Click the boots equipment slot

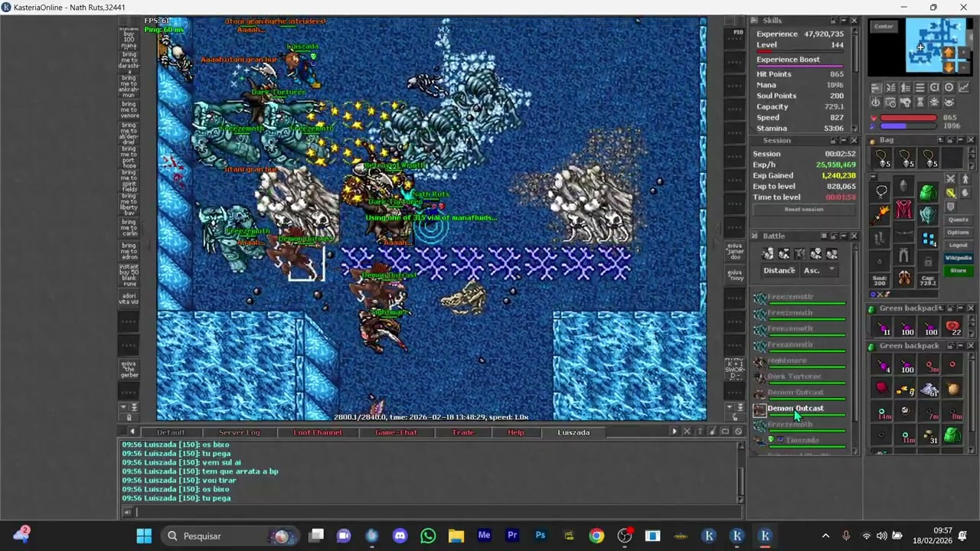(x=904, y=278)
